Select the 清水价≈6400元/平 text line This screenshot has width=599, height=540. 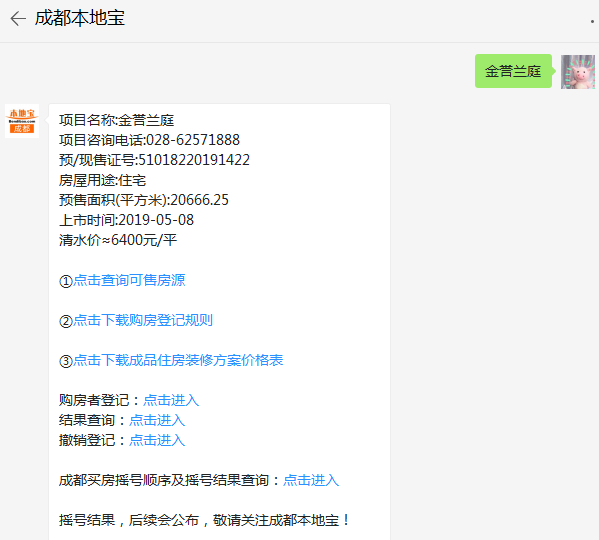pos(118,240)
